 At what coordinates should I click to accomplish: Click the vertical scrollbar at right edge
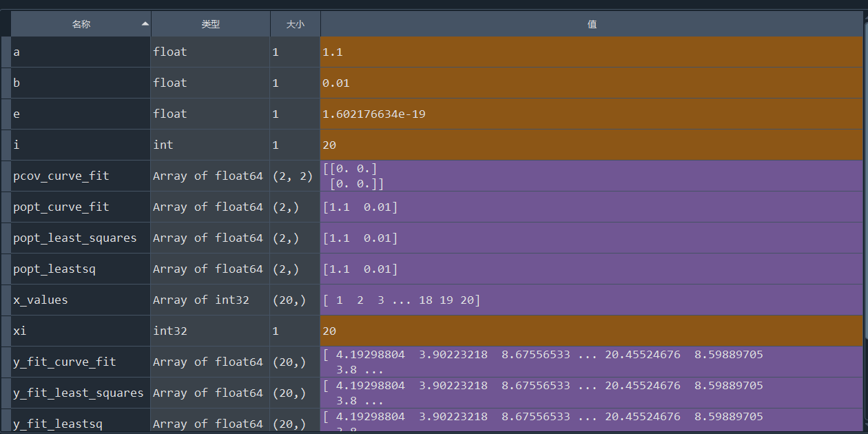(x=865, y=207)
